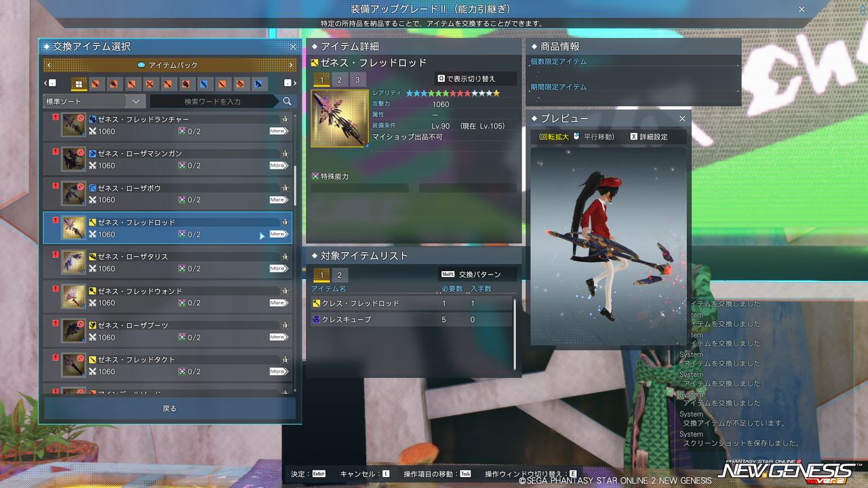Image resolution: width=868 pixels, height=488 pixels.
Task: Expand More details for ゼネス・フレッドランチャー
Action: [278, 131]
